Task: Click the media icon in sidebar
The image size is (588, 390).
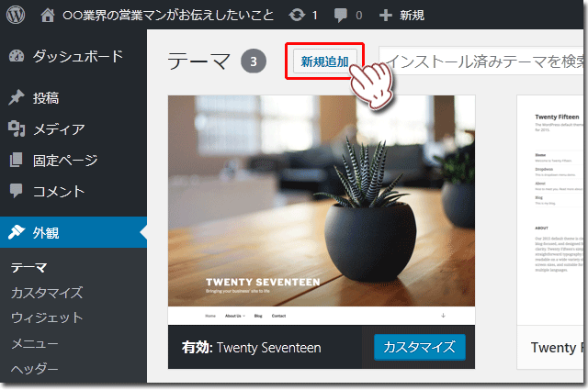Action: coord(17,128)
